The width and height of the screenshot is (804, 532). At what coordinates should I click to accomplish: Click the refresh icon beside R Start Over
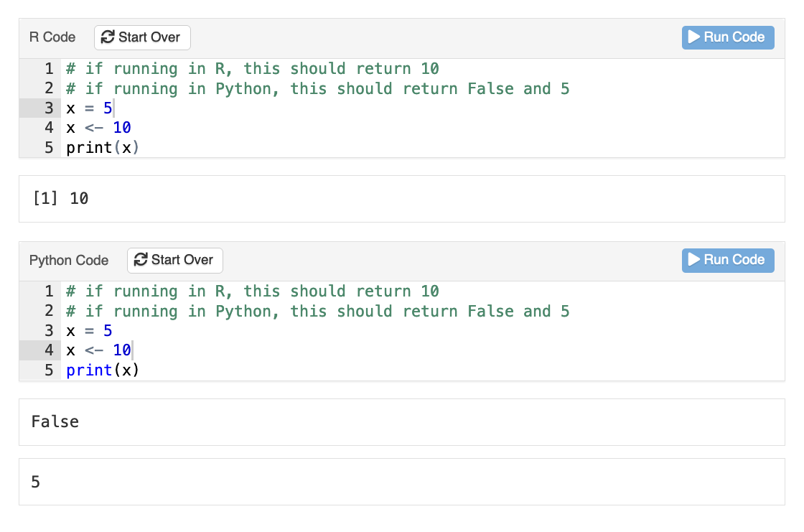[x=108, y=37]
